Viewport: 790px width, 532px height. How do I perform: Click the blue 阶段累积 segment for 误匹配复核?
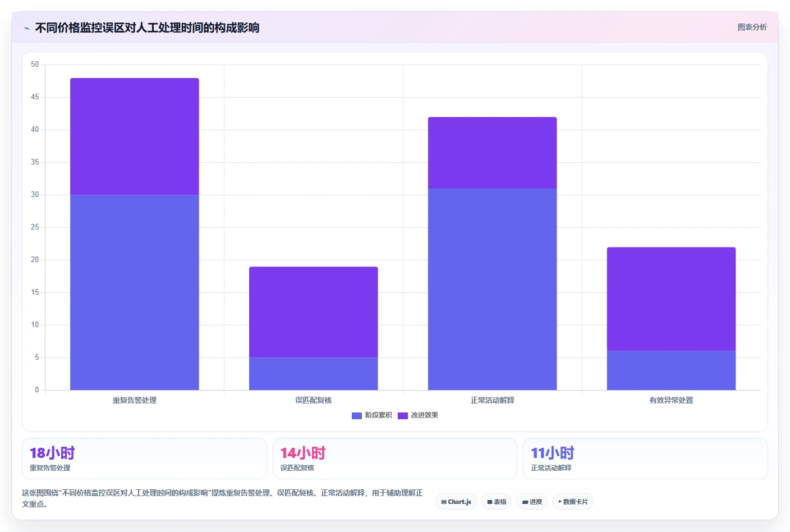click(x=314, y=374)
